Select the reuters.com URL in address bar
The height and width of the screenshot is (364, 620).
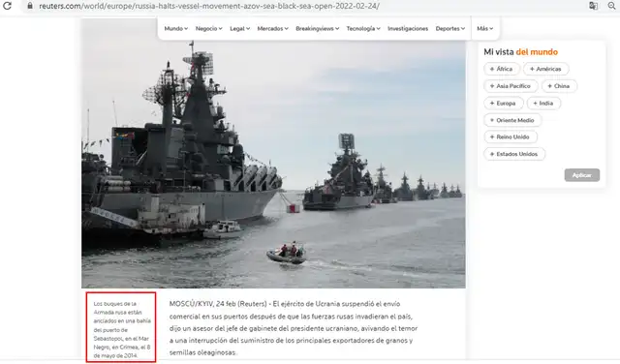click(209, 6)
